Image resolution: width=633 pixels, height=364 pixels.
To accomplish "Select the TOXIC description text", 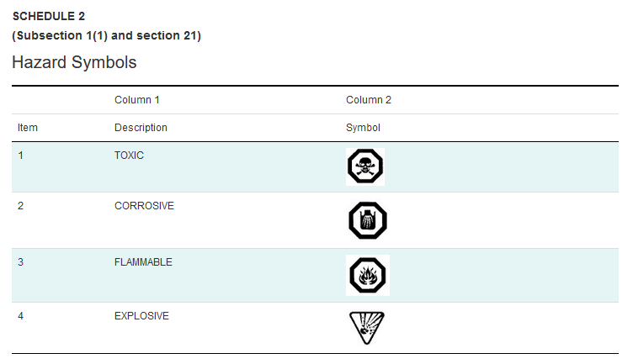I will [129, 156].
